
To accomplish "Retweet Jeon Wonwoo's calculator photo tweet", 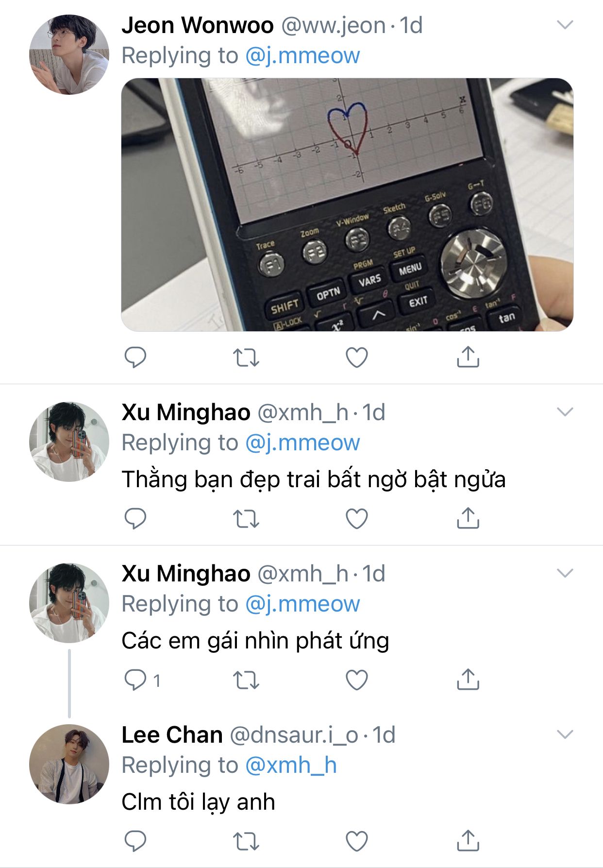I will [x=246, y=357].
